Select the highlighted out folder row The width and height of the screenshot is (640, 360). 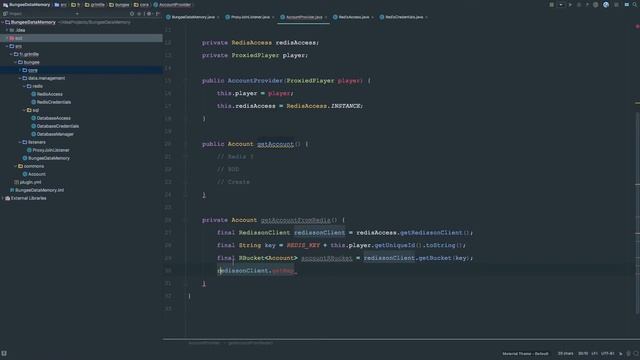pos(81,38)
